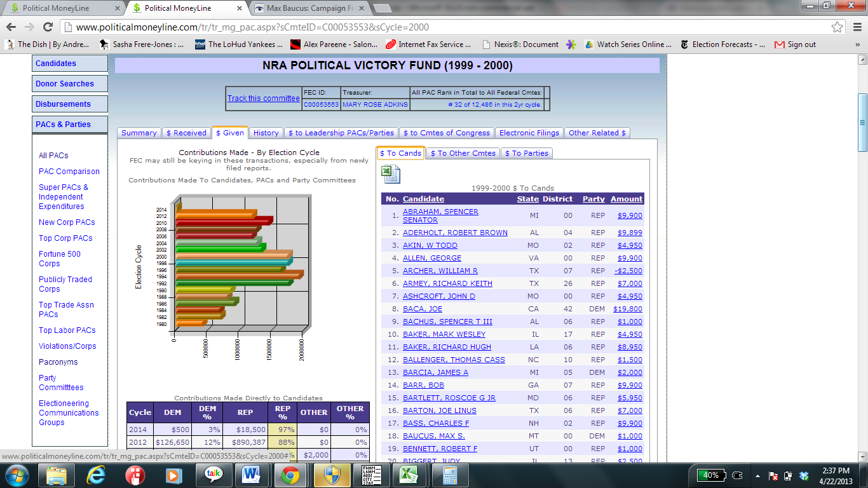Download the Excel spreadsheet of contributions
Screen dimensions: 868x488
(x=390, y=174)
